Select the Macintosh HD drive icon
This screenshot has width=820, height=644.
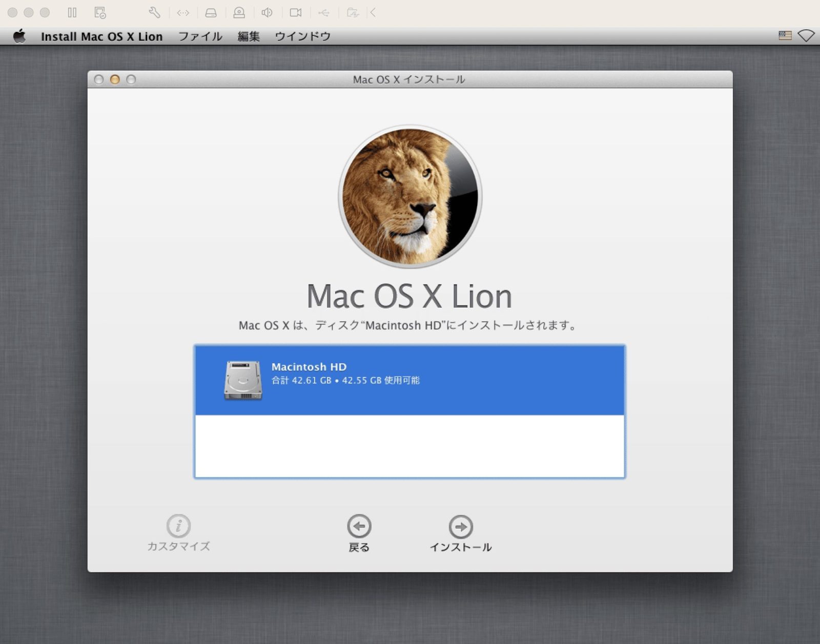pos(243,380)
